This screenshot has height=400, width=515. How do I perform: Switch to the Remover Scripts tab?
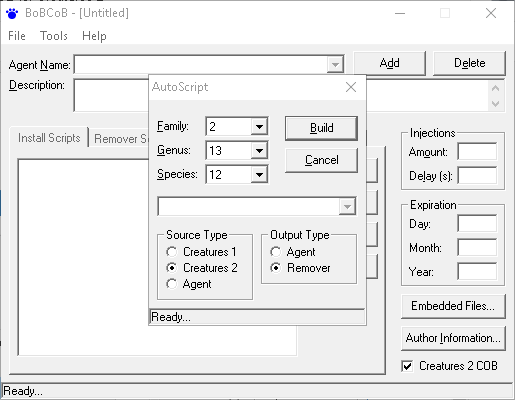[x=120, y=138]
